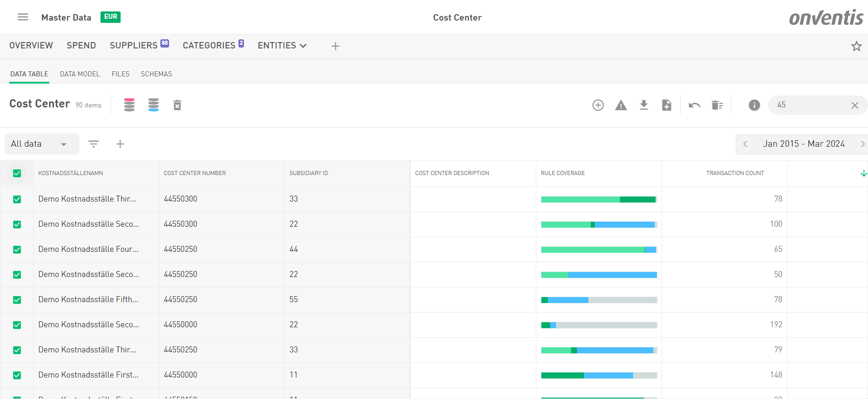Go to the SUPPLIERS tab

[133, 46]
